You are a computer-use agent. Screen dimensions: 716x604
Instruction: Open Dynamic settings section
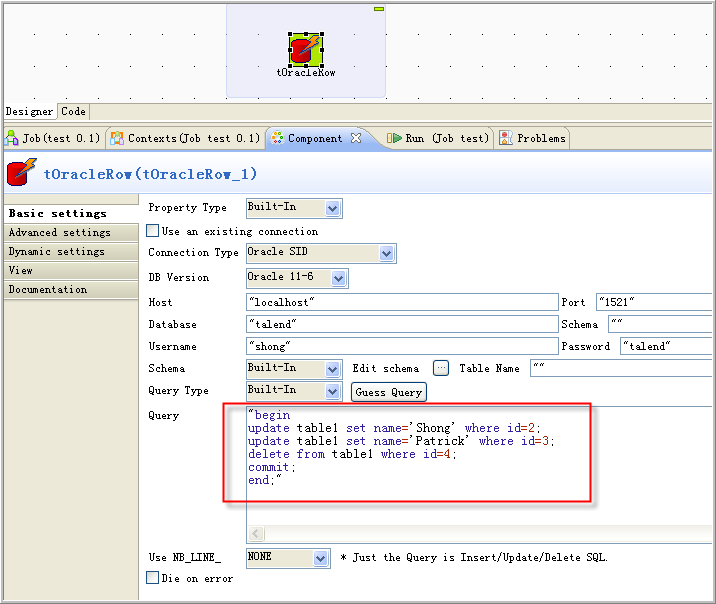point(71,252)
